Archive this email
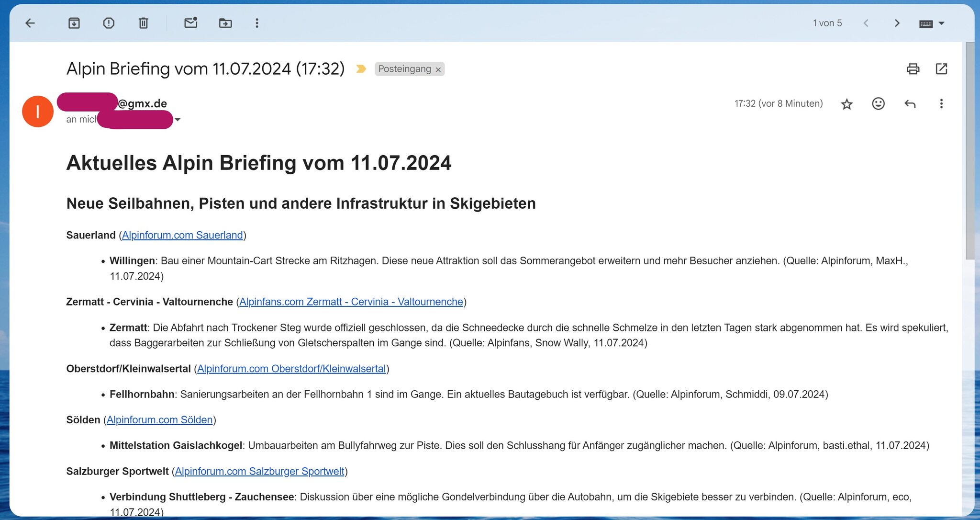 74,23
